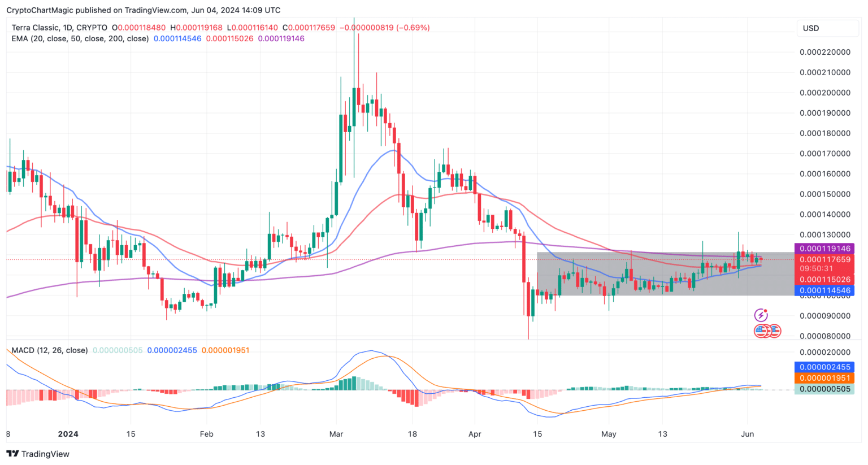Click the close price C0.000117659 in legend
The height and width of the screenshot is (465, 868).
click(x=309, y=27)
